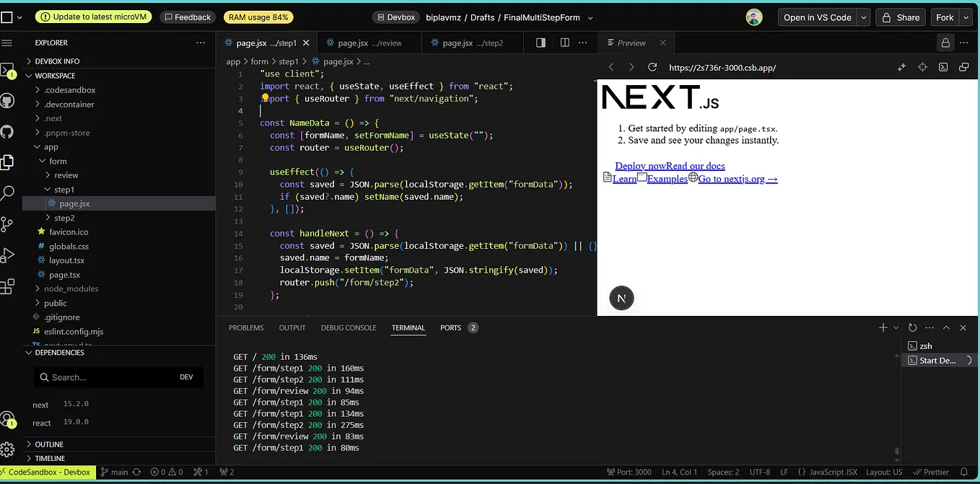Maximize the terminal panel with the chevron
Screen dimensions: 980x484
[x=946, y=327]
